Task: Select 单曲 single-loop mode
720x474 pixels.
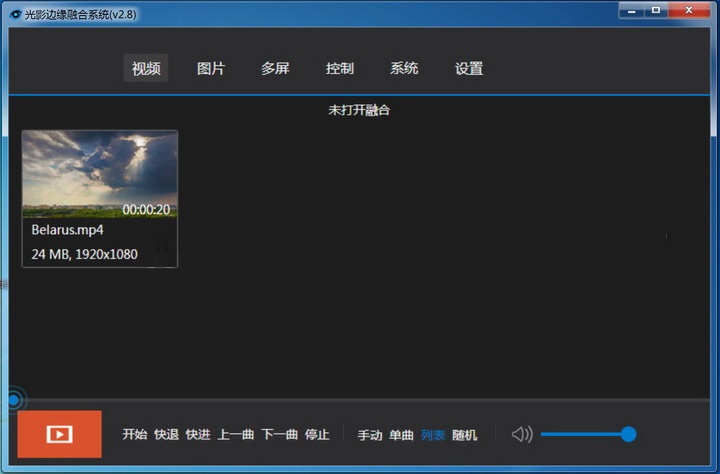Action: coord(401,435)
